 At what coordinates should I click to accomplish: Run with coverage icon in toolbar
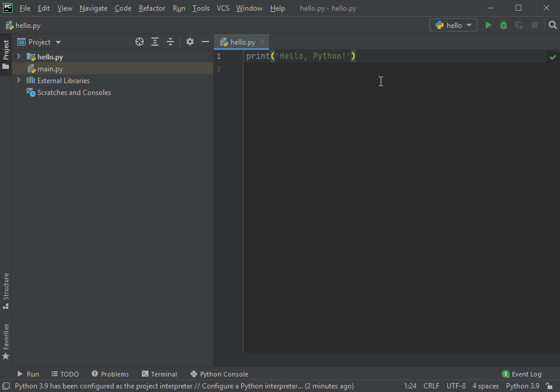[519, 26]
